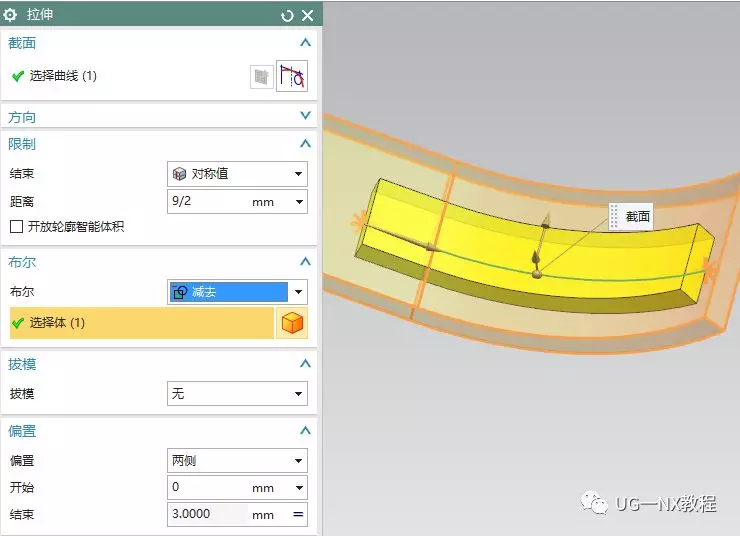
Task: Open the 无 draft dropdown
Action: 237,394
